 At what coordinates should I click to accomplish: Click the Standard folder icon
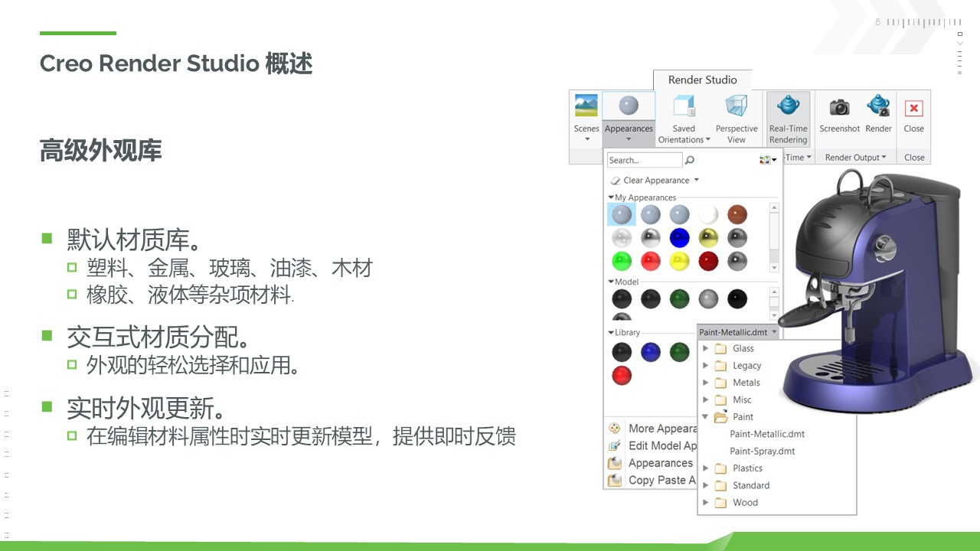pyautogui.click(x=720, y=485)
